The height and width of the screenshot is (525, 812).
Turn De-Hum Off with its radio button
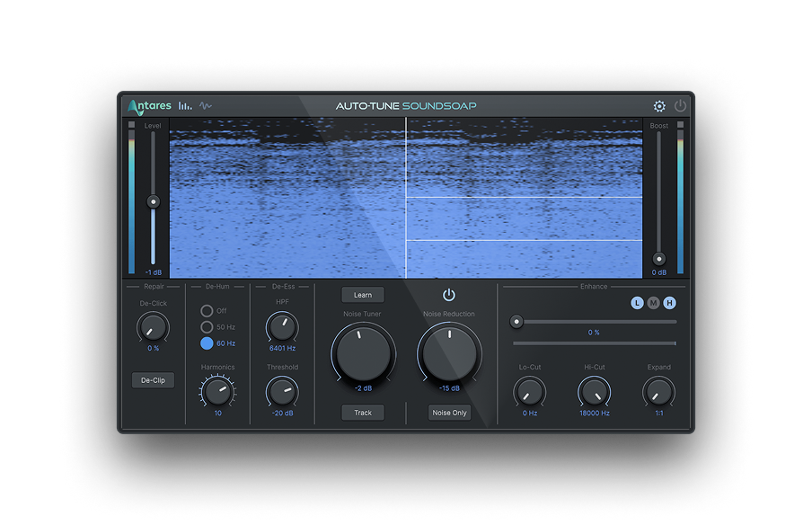point(207,312)
